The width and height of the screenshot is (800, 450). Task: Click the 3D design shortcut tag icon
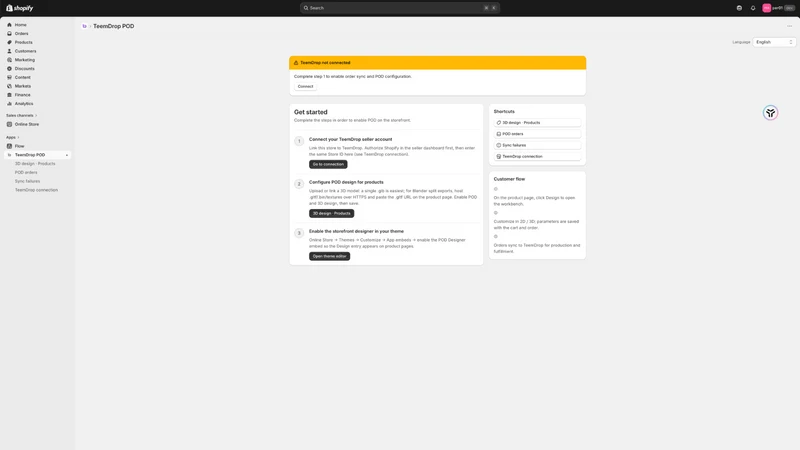[x=498, y=122]
